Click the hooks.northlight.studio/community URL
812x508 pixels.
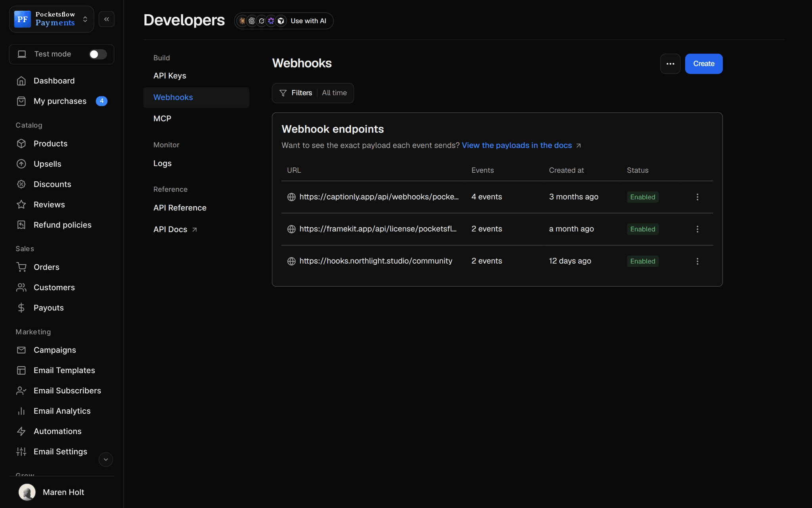coord(376,261)
